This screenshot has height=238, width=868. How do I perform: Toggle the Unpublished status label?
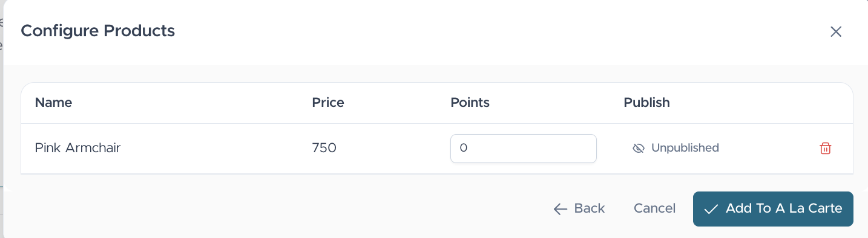tap(685, 147)
